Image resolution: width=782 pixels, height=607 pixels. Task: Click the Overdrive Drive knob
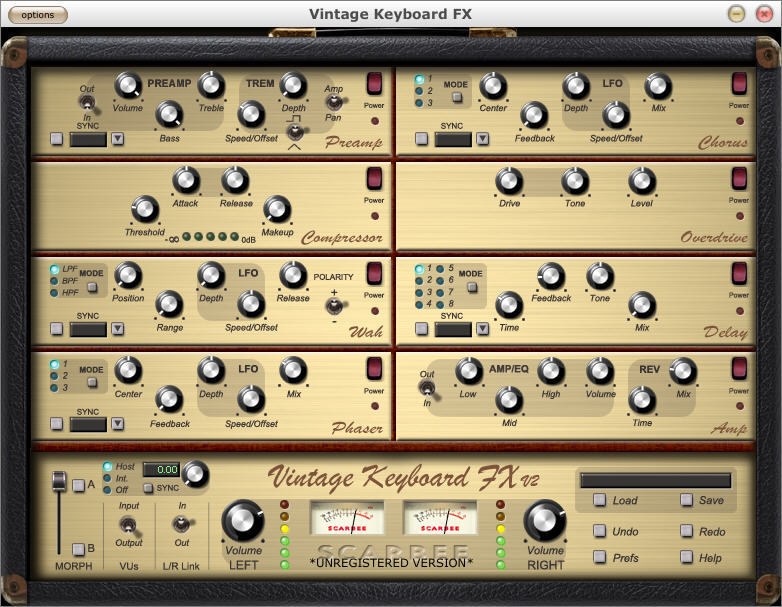509,181
